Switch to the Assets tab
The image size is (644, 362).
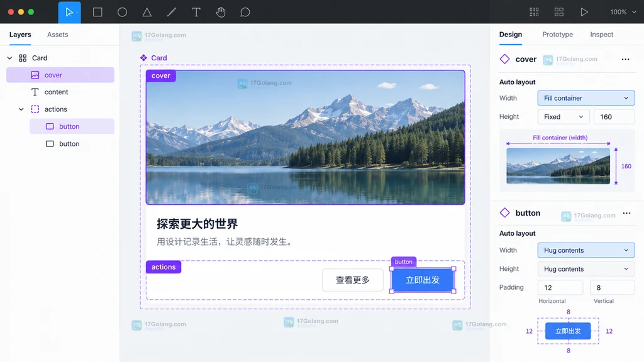click(x=57, y=35)
